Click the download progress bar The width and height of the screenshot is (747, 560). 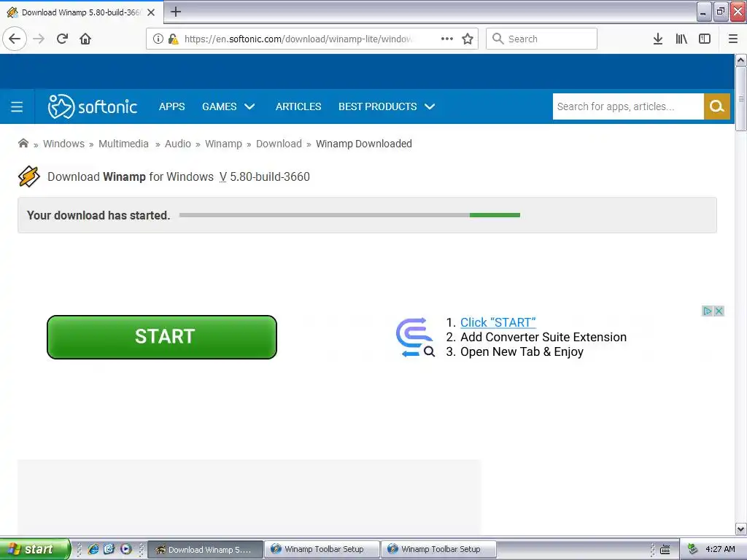tap(349, 215)
